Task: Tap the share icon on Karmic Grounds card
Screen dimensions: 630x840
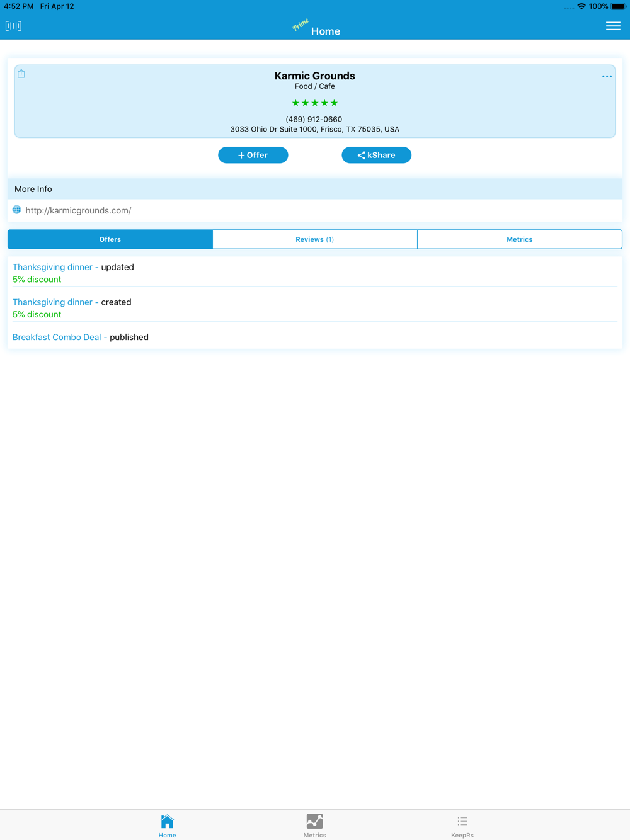Action: click(x=21, y=74)
